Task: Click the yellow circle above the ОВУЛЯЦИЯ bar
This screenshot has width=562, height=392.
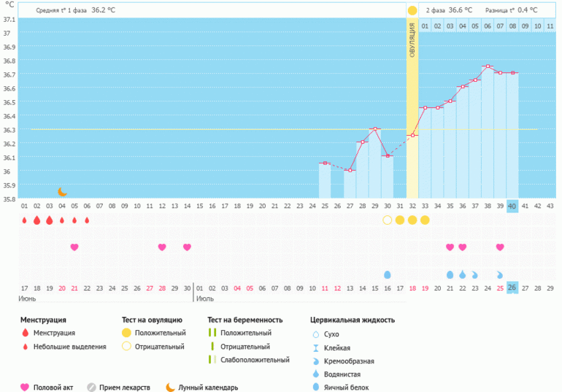Action: coord(412,10)
